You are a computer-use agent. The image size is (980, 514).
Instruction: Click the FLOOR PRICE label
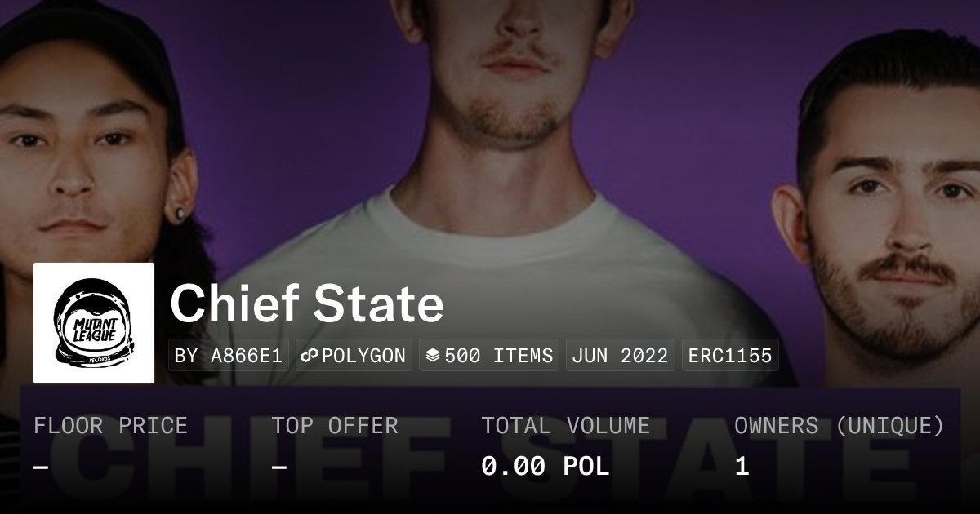pyautogui.click(x=110, y=426)
